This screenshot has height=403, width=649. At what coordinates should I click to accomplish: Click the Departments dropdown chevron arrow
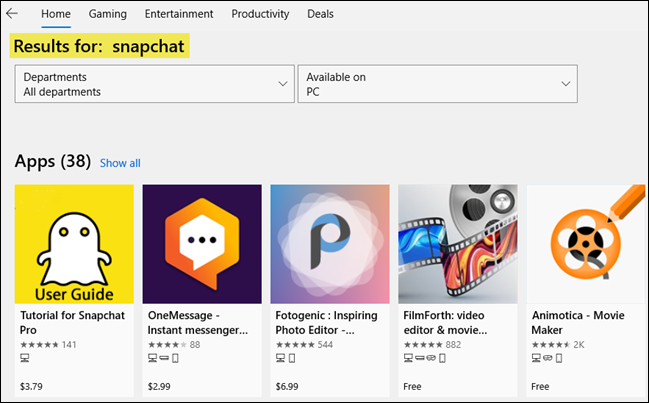click(x=283, y=84)
